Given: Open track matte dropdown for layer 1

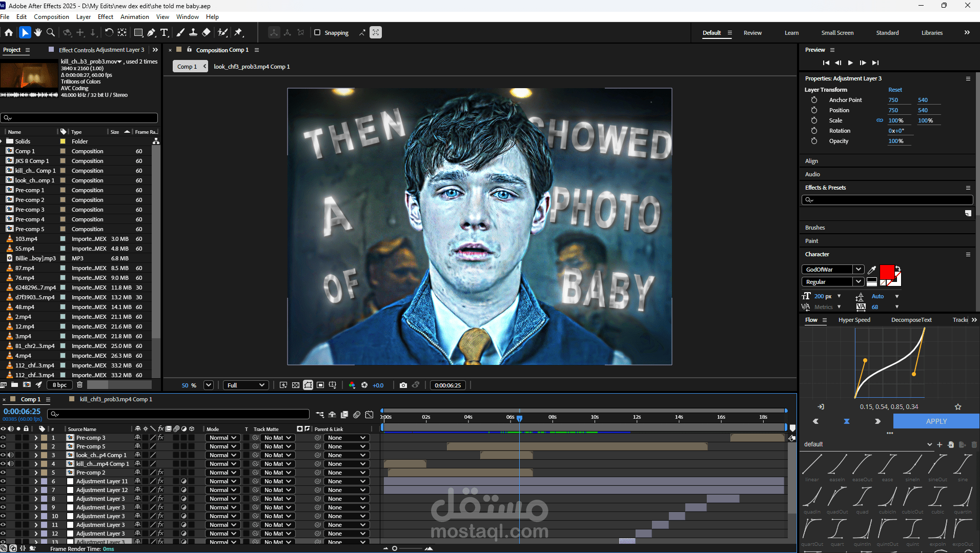Looking at the screenshot, I should pyautogui.click(x=277, y=438).
